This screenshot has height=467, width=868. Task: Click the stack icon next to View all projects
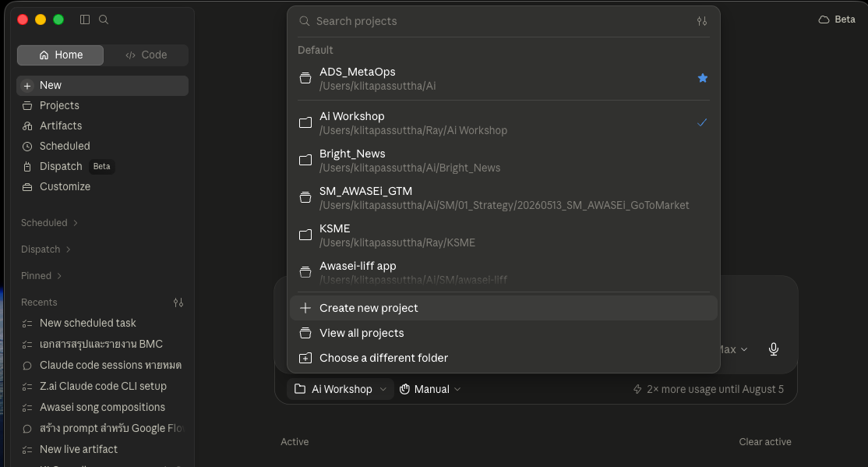(305, 333)
